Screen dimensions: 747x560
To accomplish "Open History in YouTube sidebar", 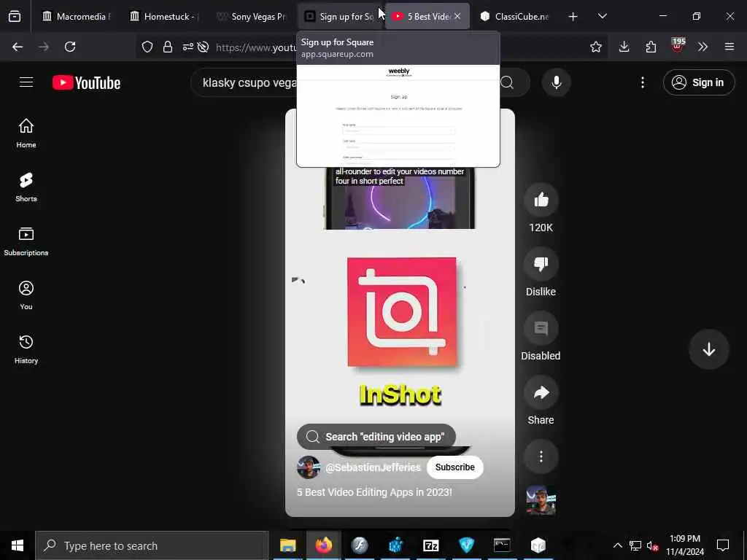I will [26, 349].
